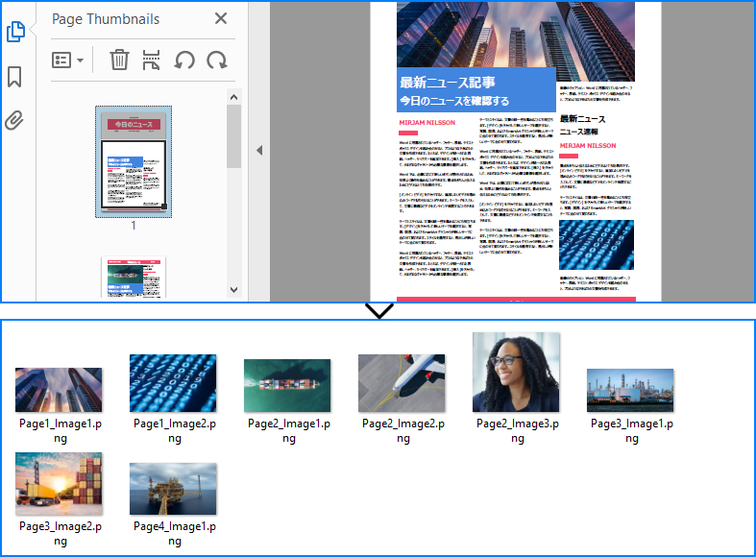Open the Attachments paperclip panel

[x=15, y=120]
